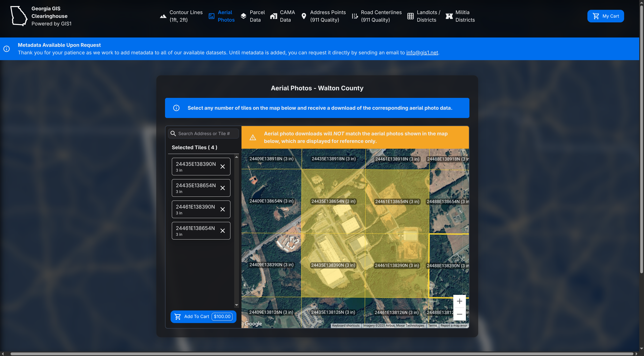The height and width of the screenshot is (356, 644).
Task: Click Add To Cart $100.00 button
Action: coord(203,317)
